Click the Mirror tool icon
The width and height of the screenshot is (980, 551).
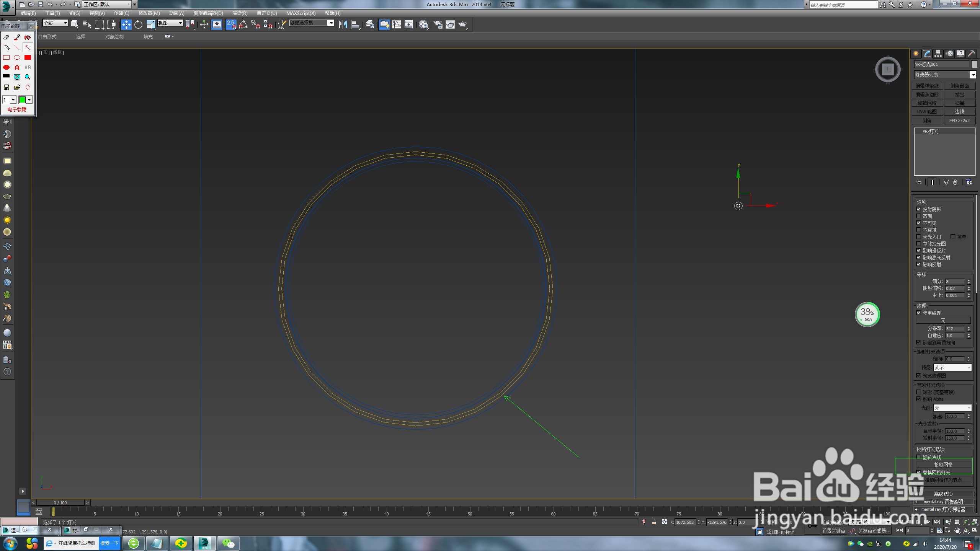(343, 24)
